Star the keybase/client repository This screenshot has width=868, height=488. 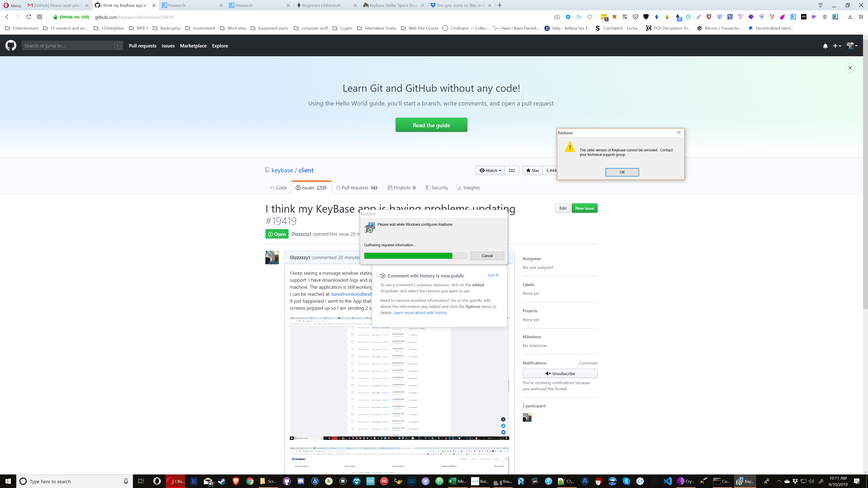(x=532, y=170)
